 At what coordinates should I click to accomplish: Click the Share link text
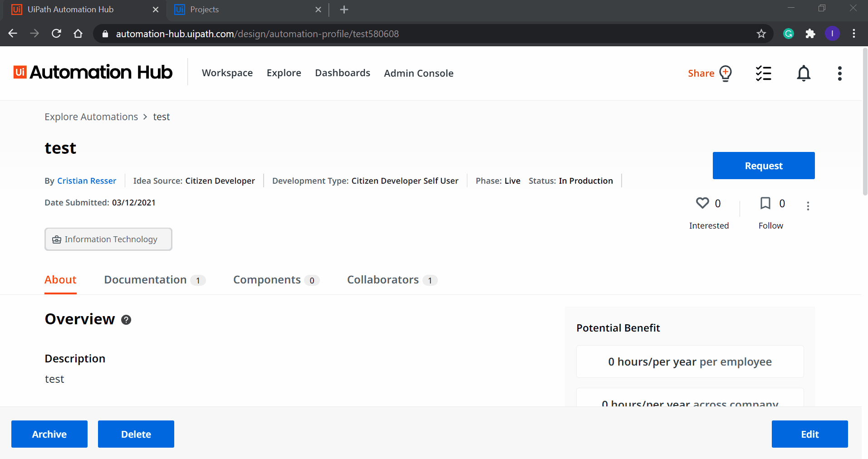click(x=701, y=73)
